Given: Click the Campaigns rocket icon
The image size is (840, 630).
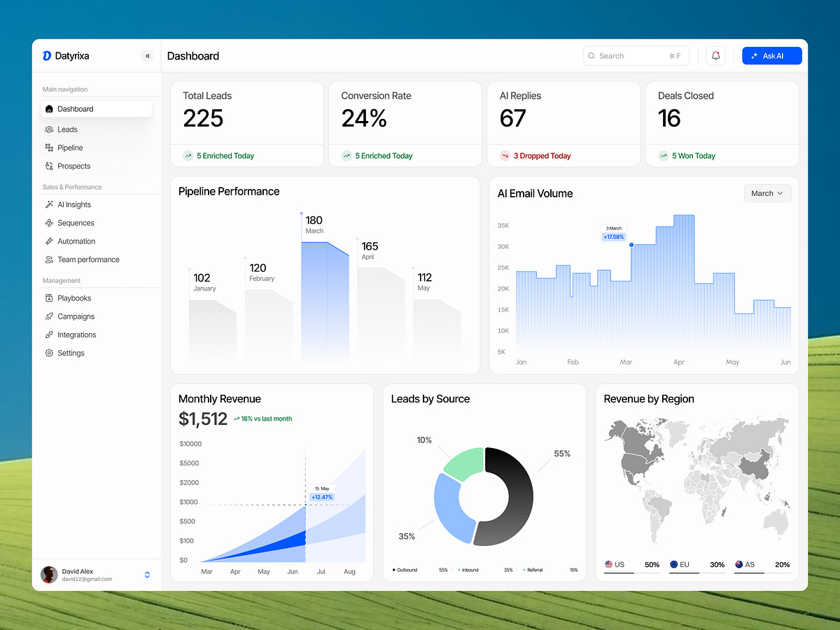Looking at the screenshot, I should point(49,316).
